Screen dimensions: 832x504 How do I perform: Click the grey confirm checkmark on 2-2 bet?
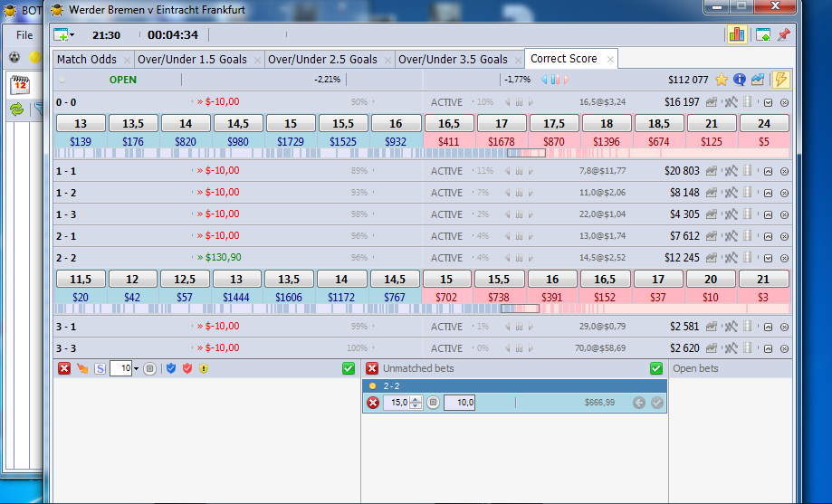coord(657,403)
